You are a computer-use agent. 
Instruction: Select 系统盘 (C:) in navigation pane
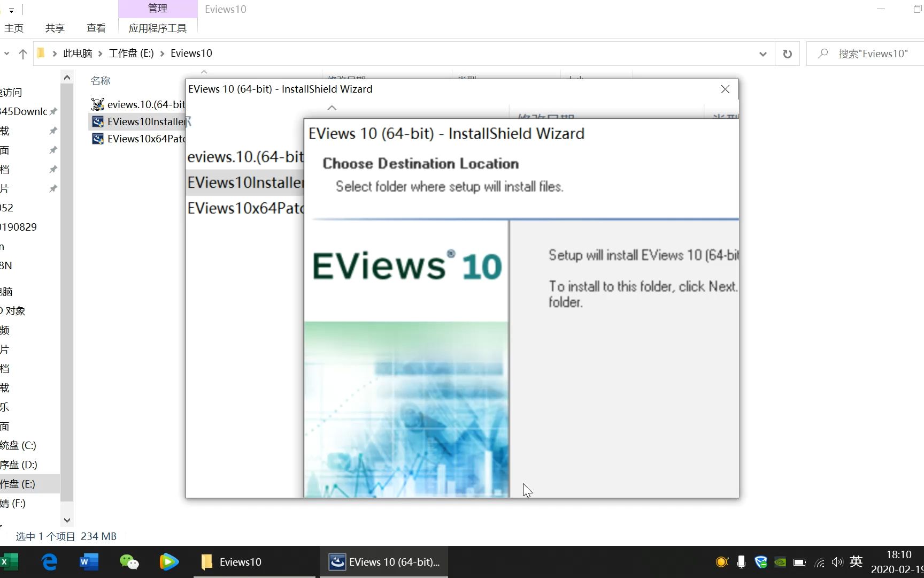(18, 445)
